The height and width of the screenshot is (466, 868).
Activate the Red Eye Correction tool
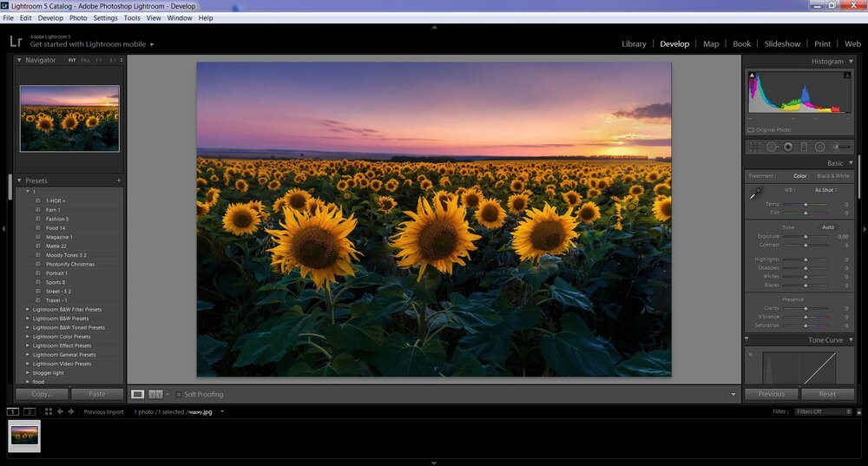[788, 147]
